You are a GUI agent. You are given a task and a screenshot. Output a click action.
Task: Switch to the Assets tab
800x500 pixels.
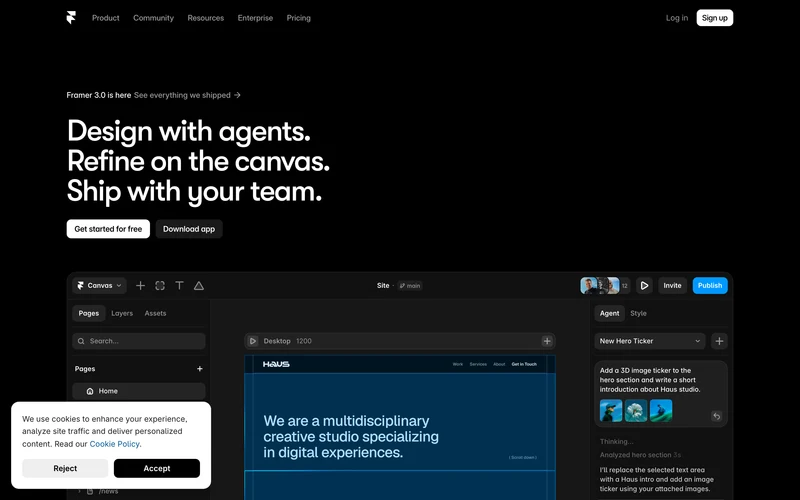tap(155, 313)
